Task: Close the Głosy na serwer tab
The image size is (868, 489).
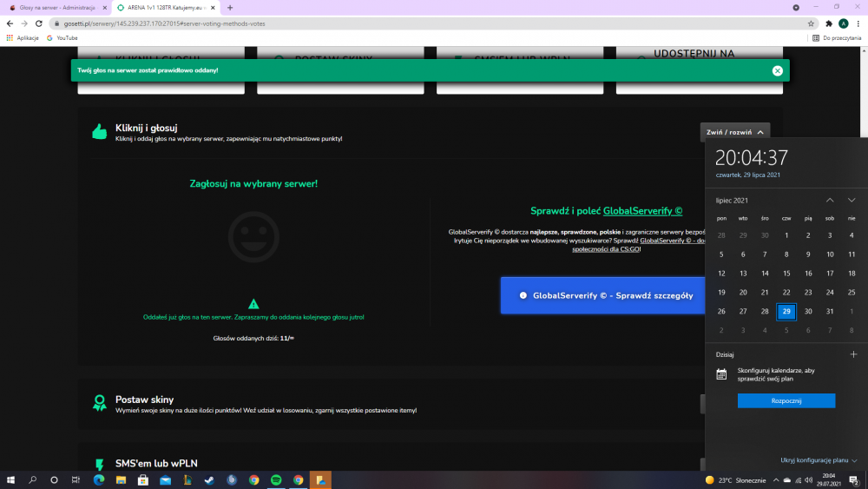Action: [105, 8]
